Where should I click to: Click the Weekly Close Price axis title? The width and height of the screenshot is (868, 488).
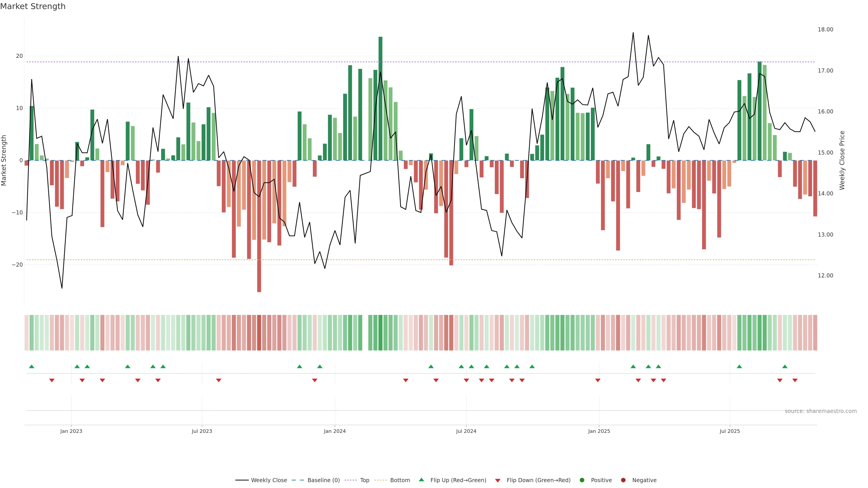click(842, 160)
